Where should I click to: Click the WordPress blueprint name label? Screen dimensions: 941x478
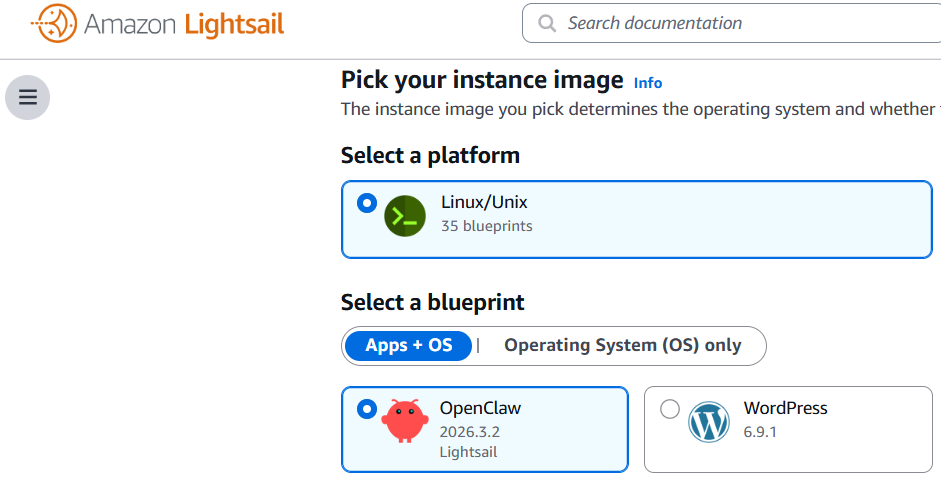pos(785,408)
